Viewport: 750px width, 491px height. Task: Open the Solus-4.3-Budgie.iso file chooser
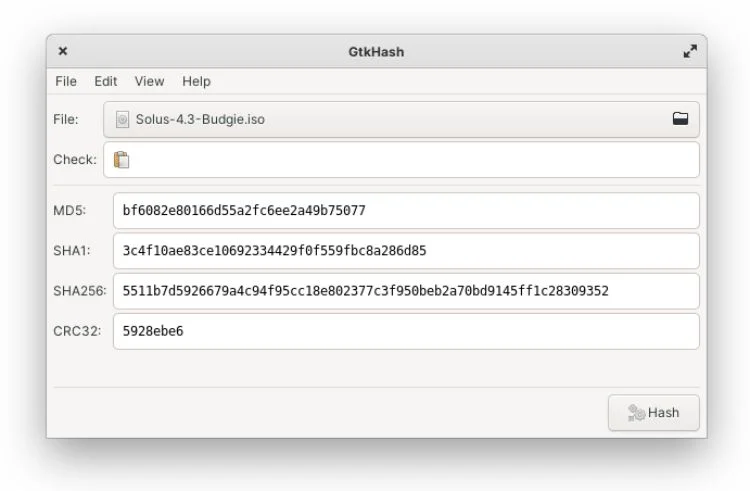click(401, 120)
